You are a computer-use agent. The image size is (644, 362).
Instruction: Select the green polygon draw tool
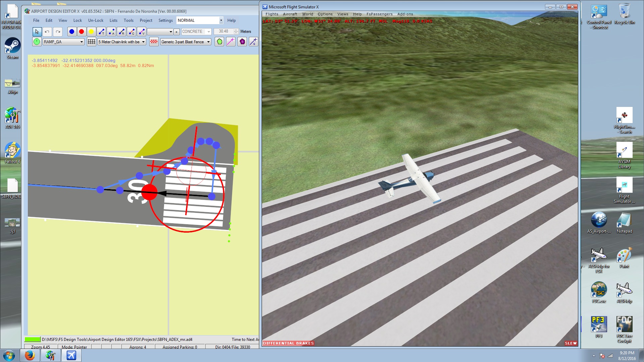219,42
